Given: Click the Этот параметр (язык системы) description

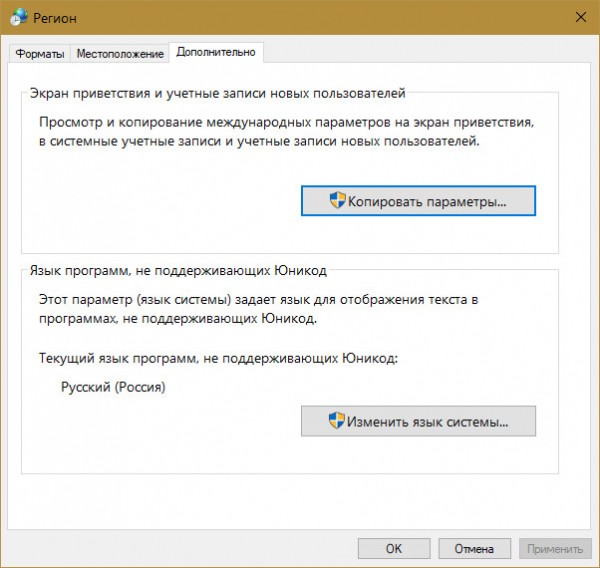Looking at the screenshot, I should pyautogui.click(x=259, y=309).
